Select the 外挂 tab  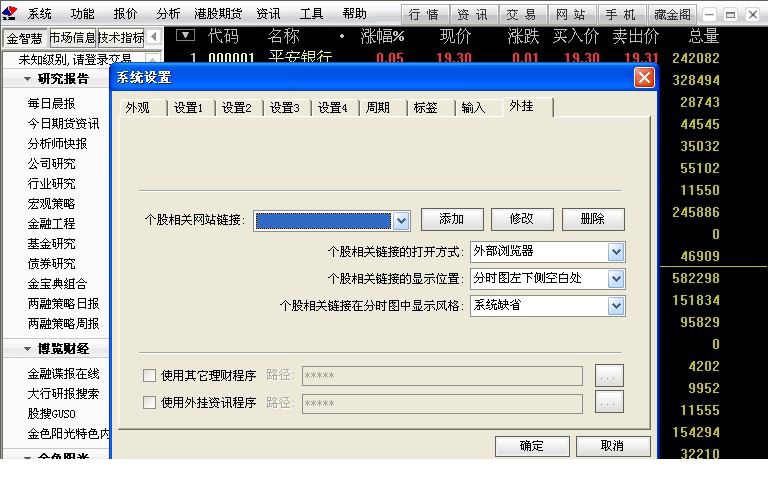point(528,106)
